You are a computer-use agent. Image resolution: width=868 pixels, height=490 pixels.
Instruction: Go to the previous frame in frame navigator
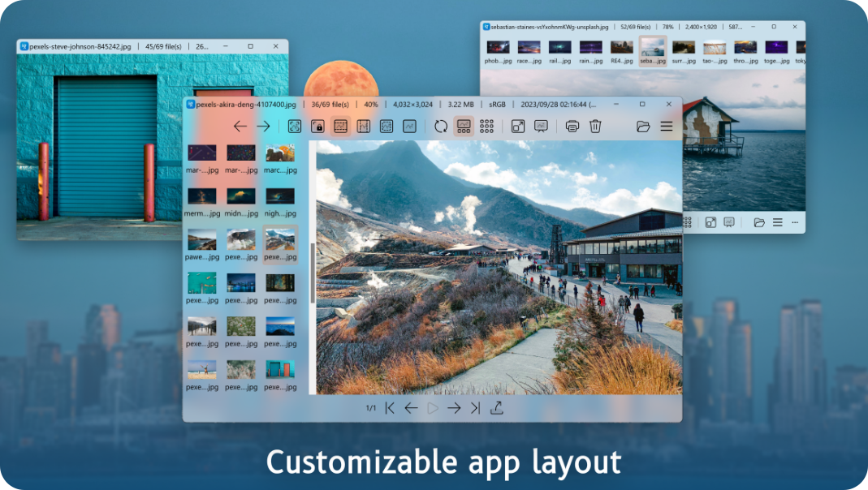click(x=411, y=408)
